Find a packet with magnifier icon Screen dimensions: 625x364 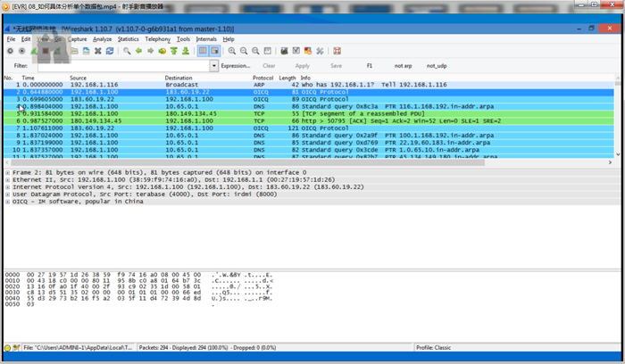pyautogui.click(x=127, y=51)
